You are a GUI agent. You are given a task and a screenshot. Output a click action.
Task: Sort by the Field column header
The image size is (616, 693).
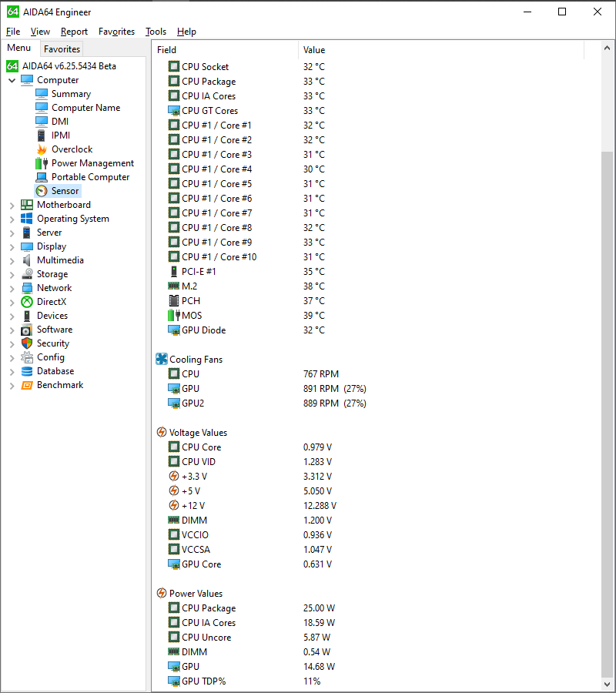[x=226, y=50]
